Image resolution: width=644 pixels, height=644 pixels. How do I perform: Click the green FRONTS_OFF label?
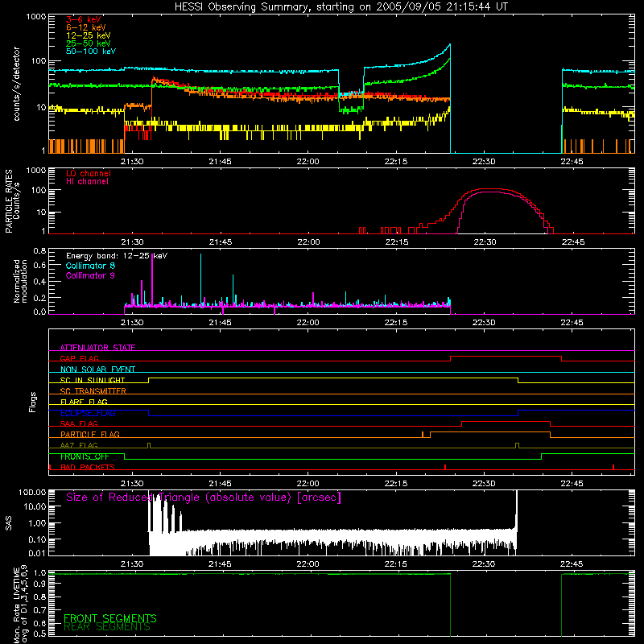pos(85,456)
